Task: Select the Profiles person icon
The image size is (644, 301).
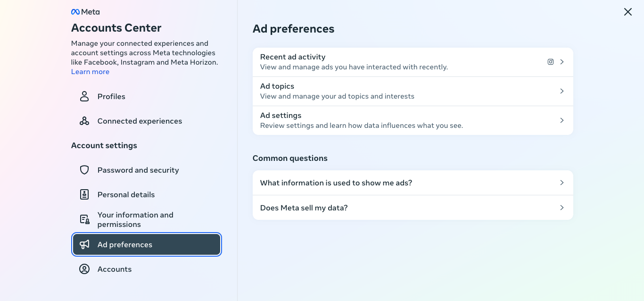Action: coord(84,96)
